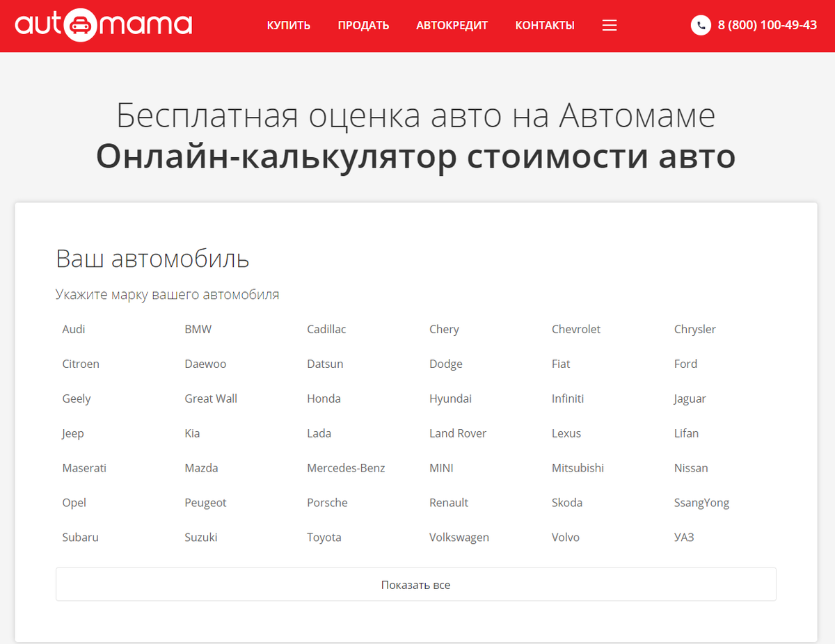This screenshot has height=644, width=835.
Task: Pick Volkswagen from the list
Action: (x=459, y=538)
